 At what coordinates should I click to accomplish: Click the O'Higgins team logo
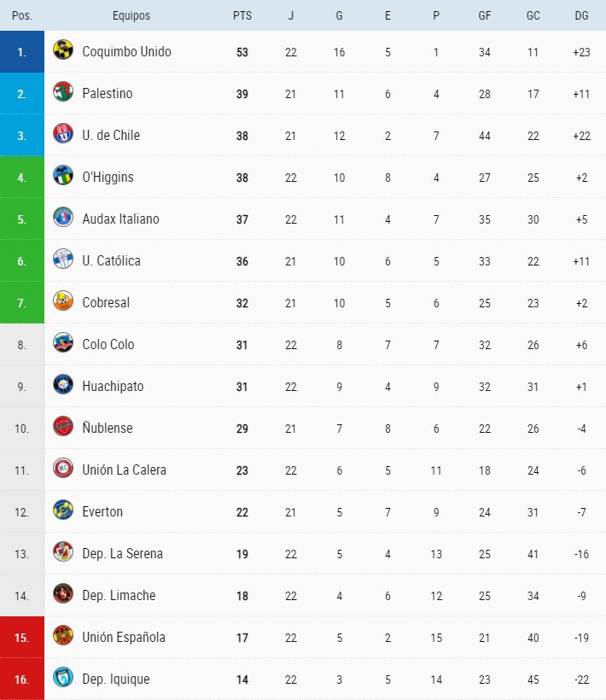(x=63, y=176)
